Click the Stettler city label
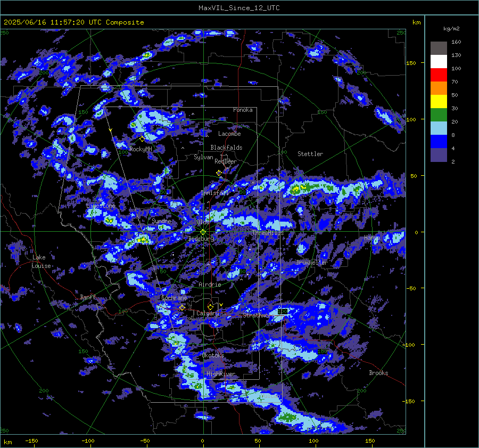This screenshot has width=479, height=448. click(x=310, y=154)
